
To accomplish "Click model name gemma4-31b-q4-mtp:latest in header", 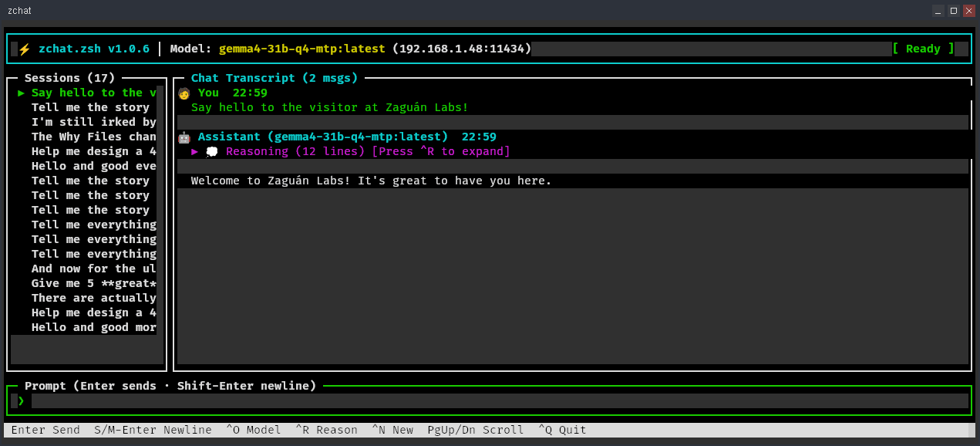I will [302, 49].
